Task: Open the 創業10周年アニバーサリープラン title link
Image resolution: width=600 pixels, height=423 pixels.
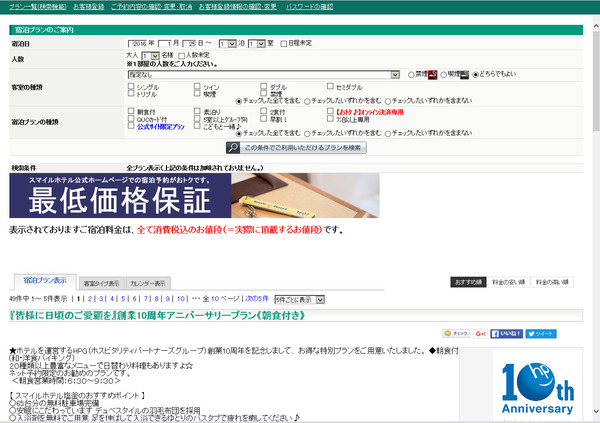Action: pos(157,316)
